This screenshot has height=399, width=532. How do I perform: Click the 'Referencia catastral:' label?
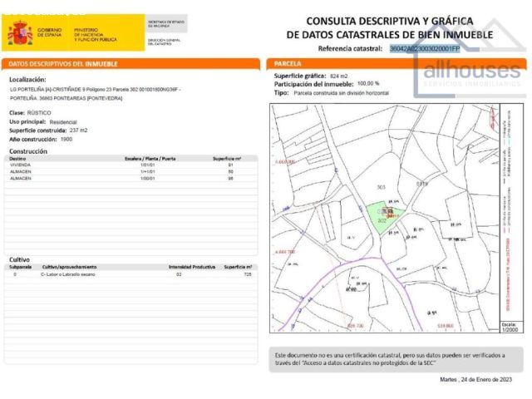350,48
